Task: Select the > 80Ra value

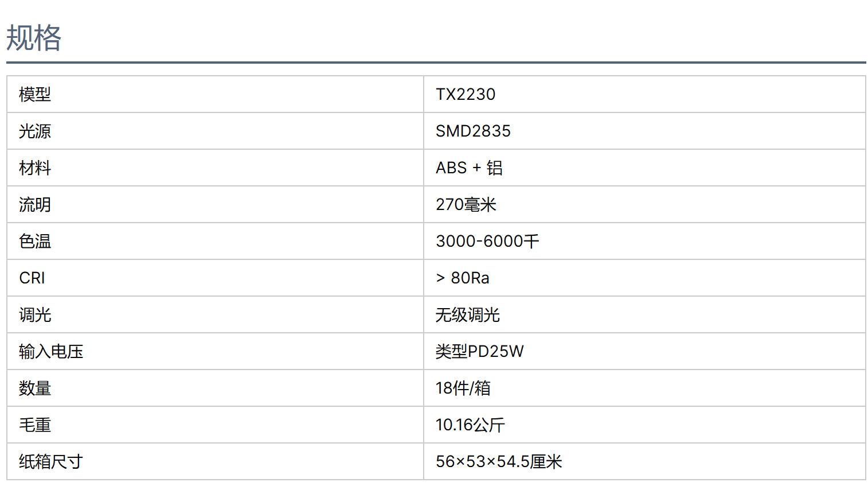Action: 463,278
